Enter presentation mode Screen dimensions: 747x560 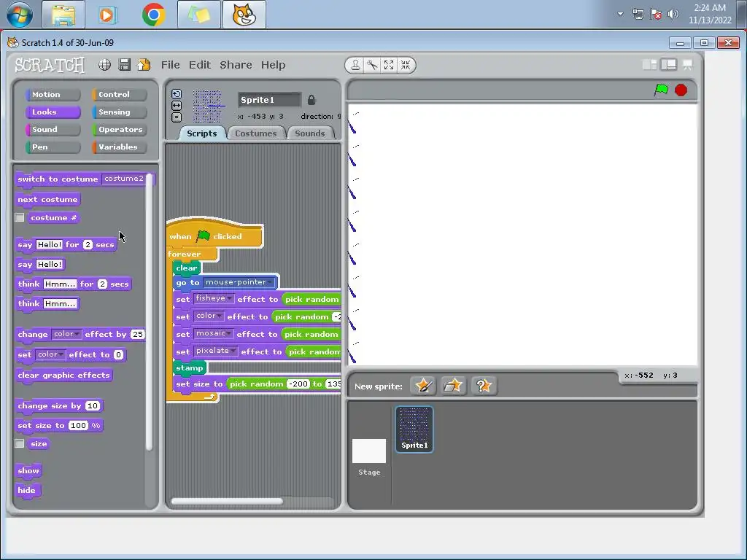pyautogui.click(x=687, y=65)
